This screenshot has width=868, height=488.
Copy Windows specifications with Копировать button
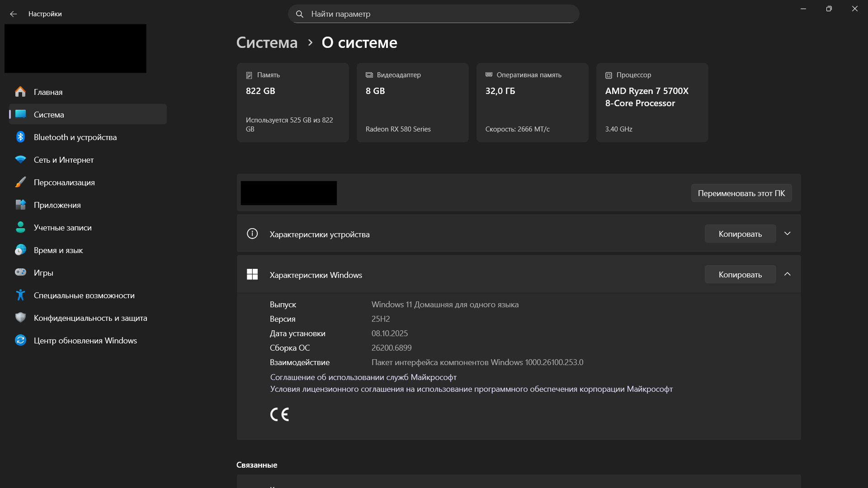tap(740, 274)
